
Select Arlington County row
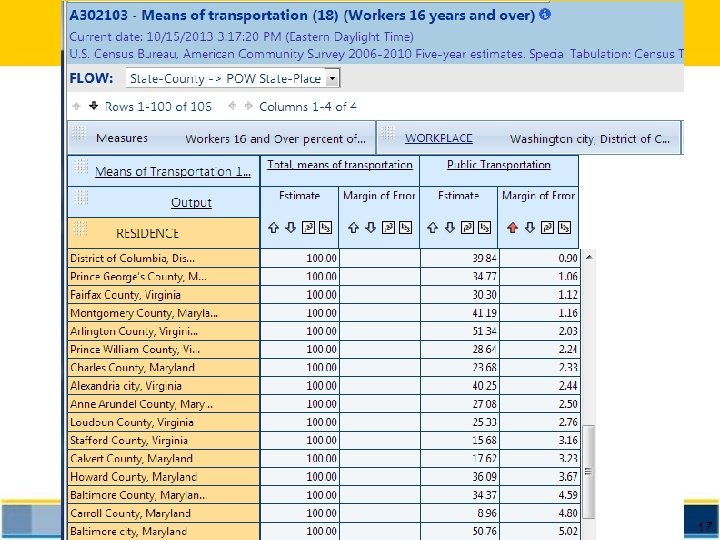click(x=163, y=331)
